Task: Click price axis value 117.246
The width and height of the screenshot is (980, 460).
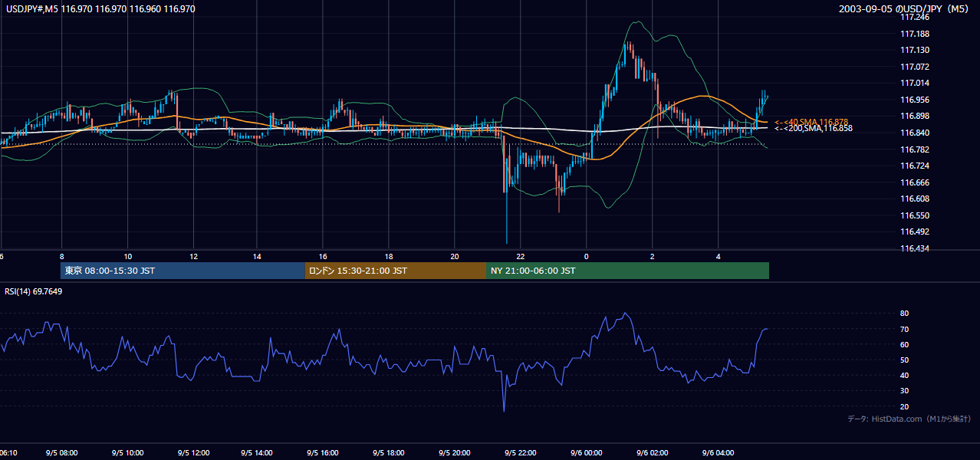Action: [915, 17]
